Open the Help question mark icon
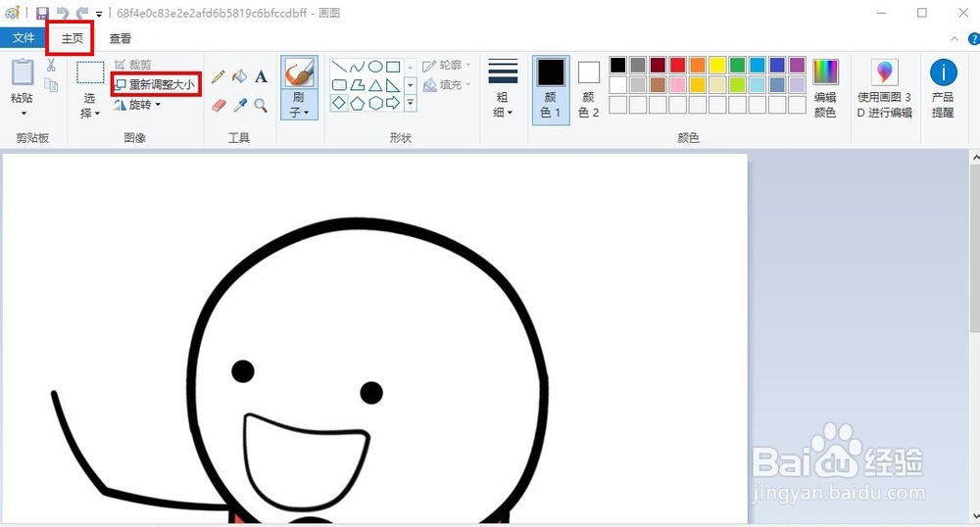 click(974, 39)
